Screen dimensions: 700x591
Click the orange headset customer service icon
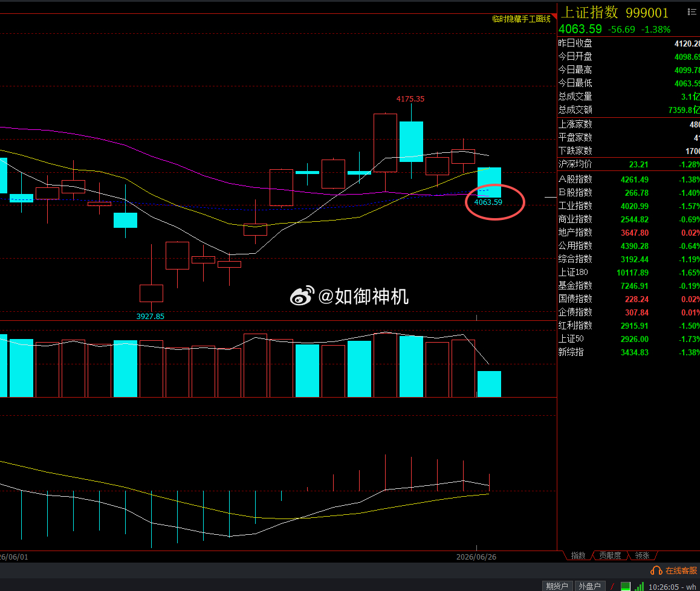coord(656,570)
